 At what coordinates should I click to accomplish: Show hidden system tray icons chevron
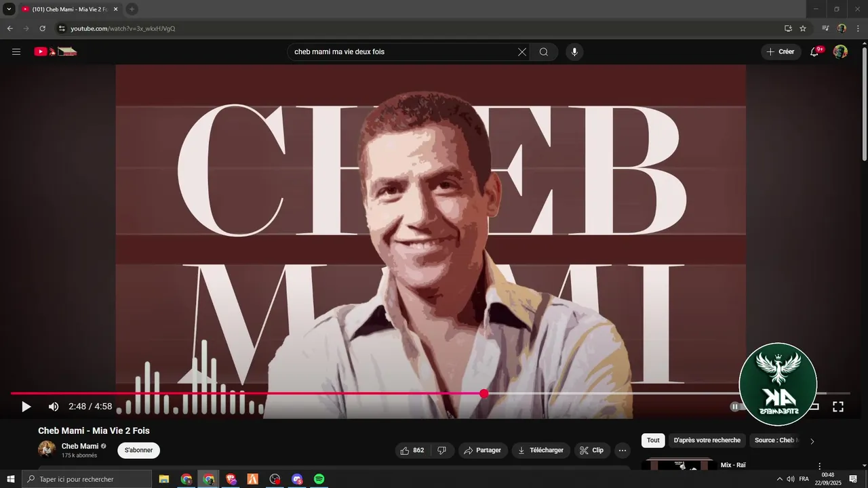coord(779,479)
